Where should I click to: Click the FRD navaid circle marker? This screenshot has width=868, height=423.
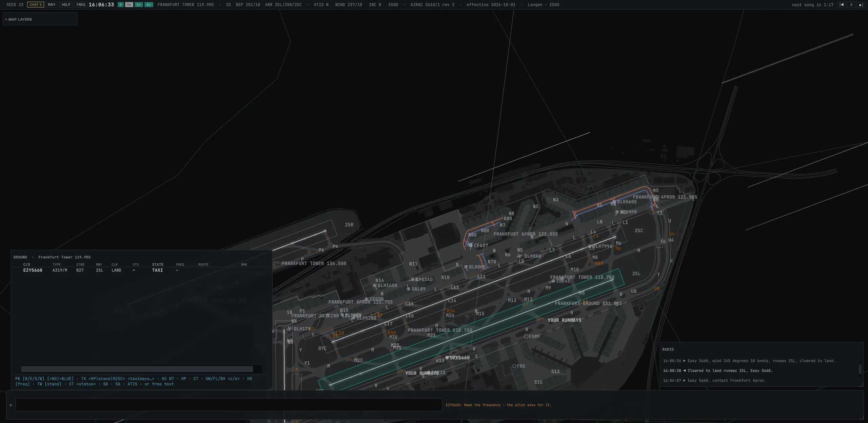tap(514, 366)
